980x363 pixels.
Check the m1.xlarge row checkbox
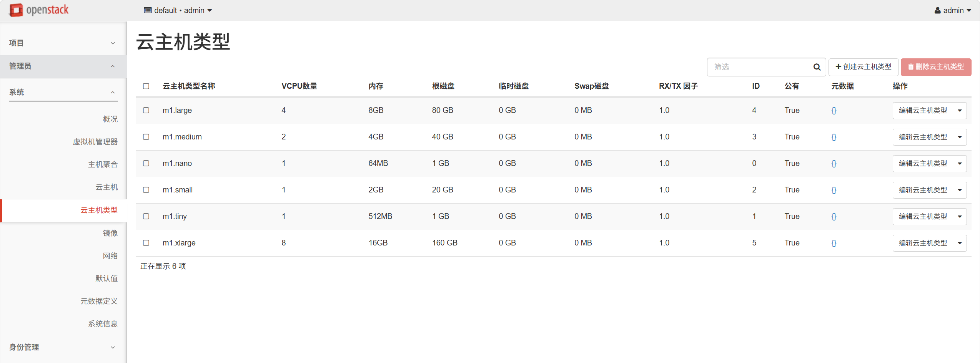(146, 243)
